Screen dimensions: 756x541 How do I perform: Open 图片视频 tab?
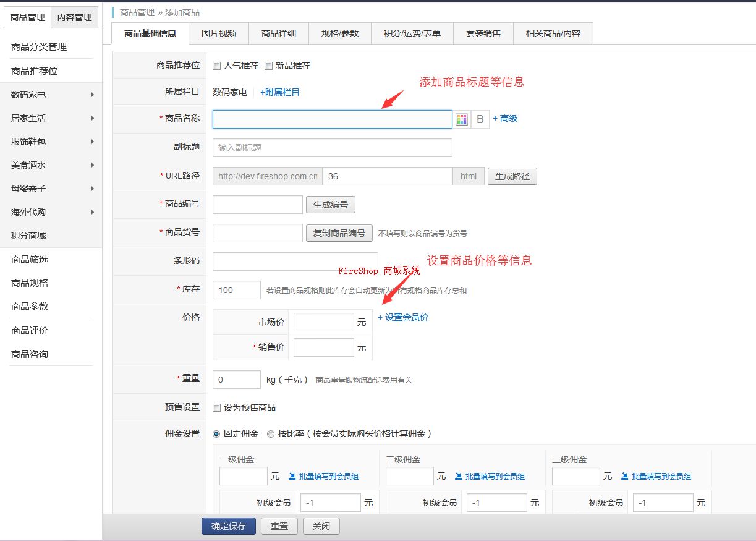(x=219, y=33)
